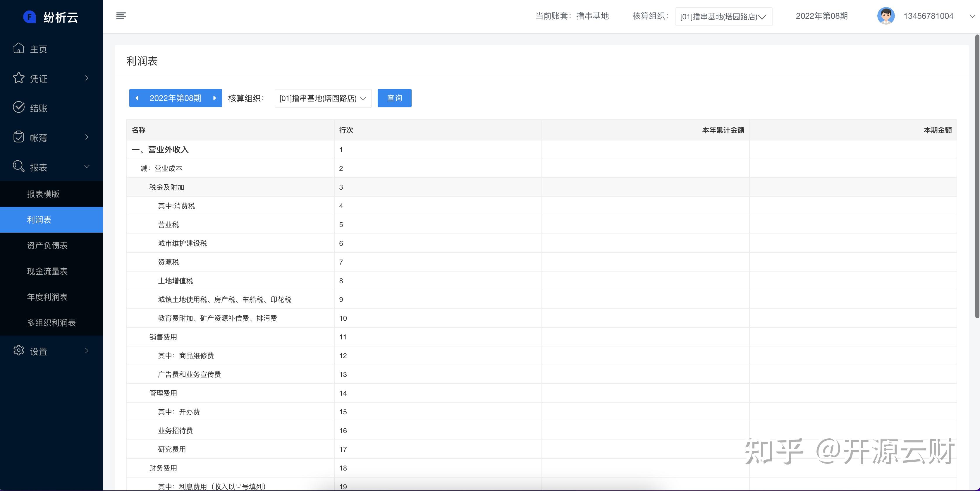The height and width of the screenshot is (491, 980).
Task: Open the 主页 menu item
Action: click(51, 49)
